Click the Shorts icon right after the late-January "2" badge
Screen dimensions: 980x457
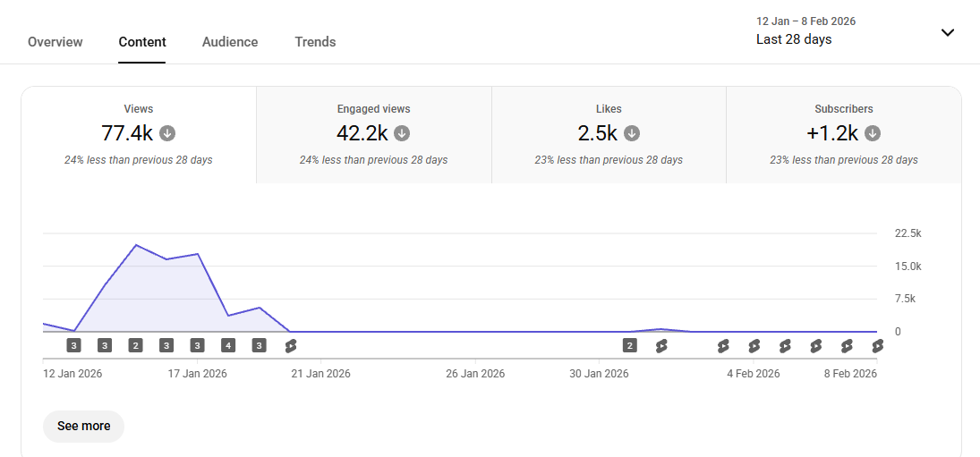tap(661, 345)
